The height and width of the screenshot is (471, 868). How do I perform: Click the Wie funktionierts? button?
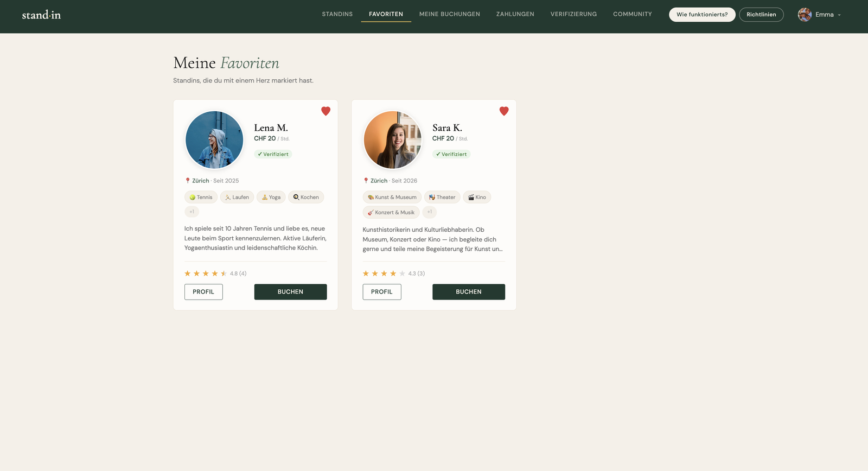(702, 15)
